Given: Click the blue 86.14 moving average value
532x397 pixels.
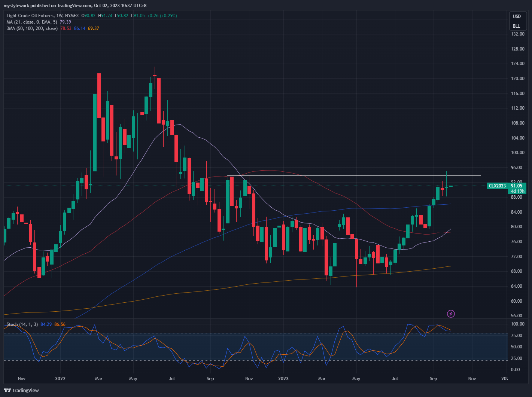Looking at the screenshot, I should pyautogui.click(x=80, y=28).
